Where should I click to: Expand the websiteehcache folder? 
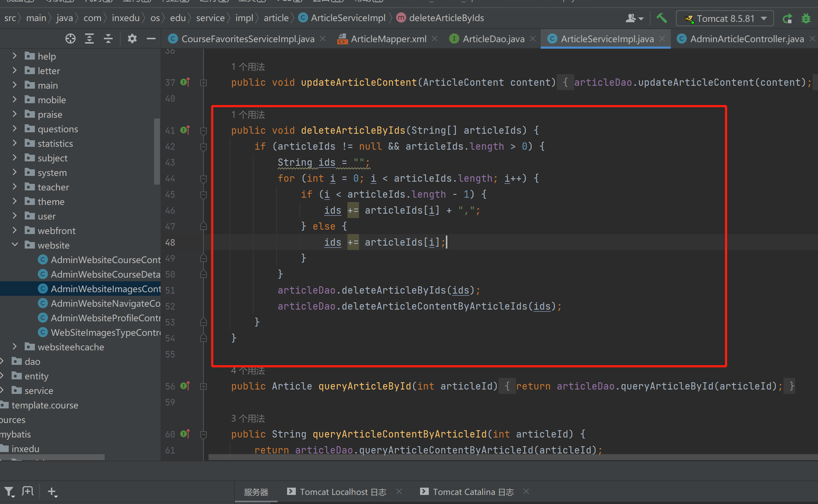coord(15,347)
